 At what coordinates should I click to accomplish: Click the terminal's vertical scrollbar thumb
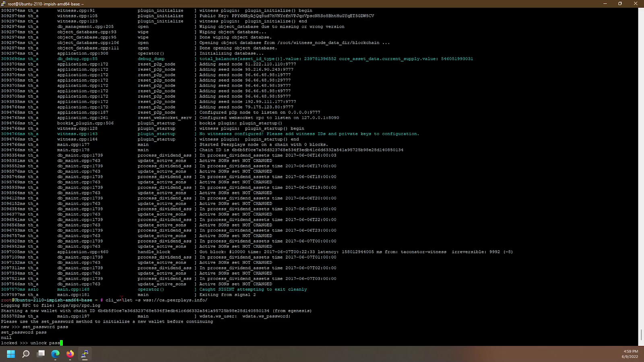[x=641, y=335]
